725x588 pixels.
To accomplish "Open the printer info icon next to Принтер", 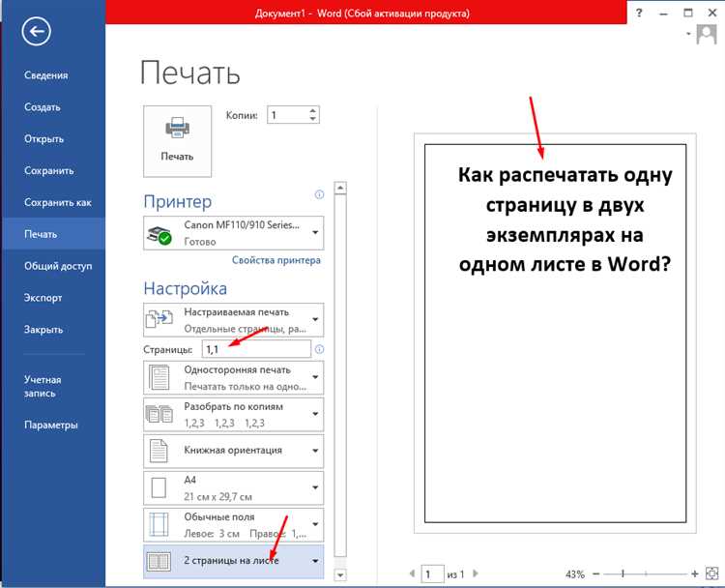I will (319, 194).
